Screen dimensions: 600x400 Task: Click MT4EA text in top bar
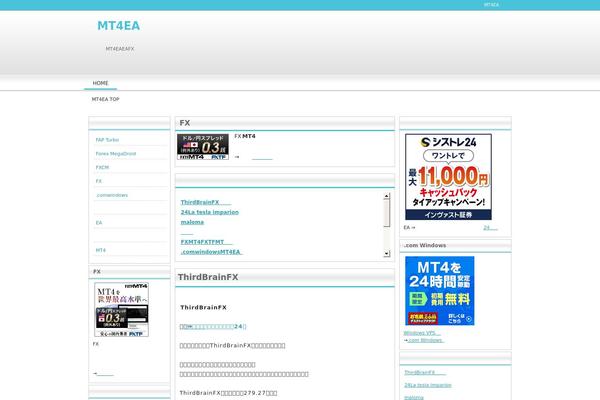click(491, 5)
